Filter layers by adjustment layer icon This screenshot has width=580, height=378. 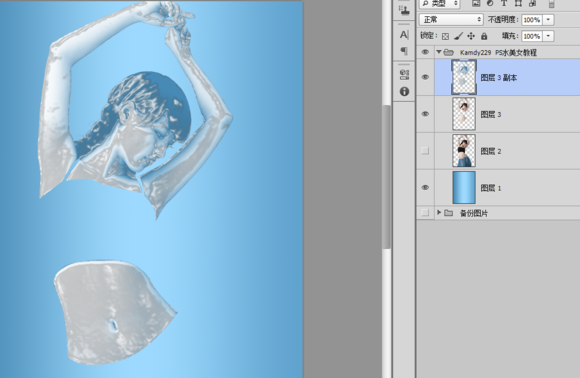click(x=490, y=3)
